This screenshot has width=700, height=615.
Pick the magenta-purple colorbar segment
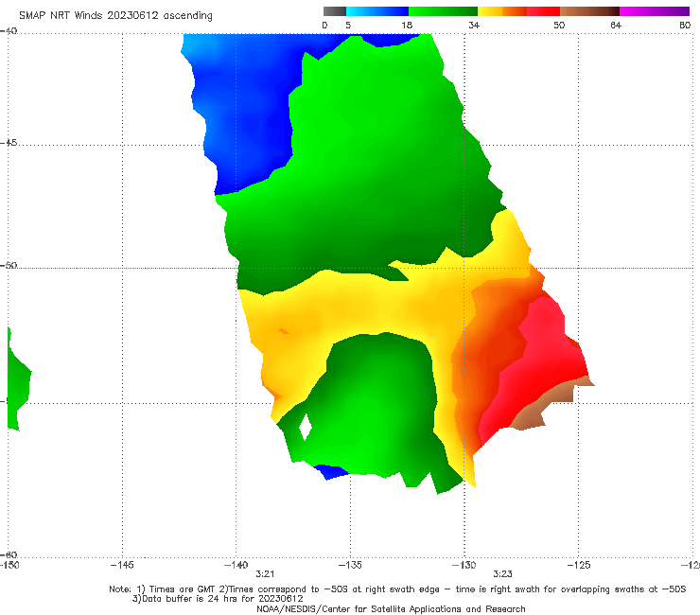point(655,11)
